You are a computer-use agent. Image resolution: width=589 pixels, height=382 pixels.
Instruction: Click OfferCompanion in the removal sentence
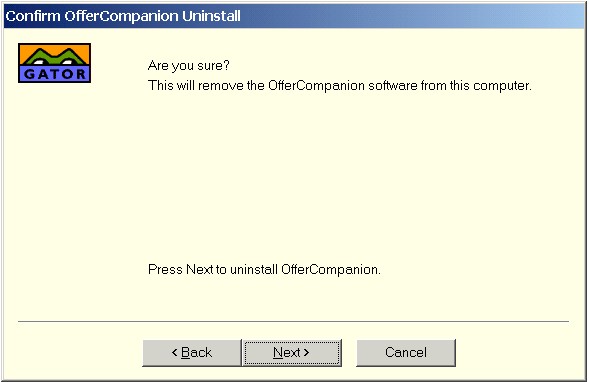(x=316, y=86)
